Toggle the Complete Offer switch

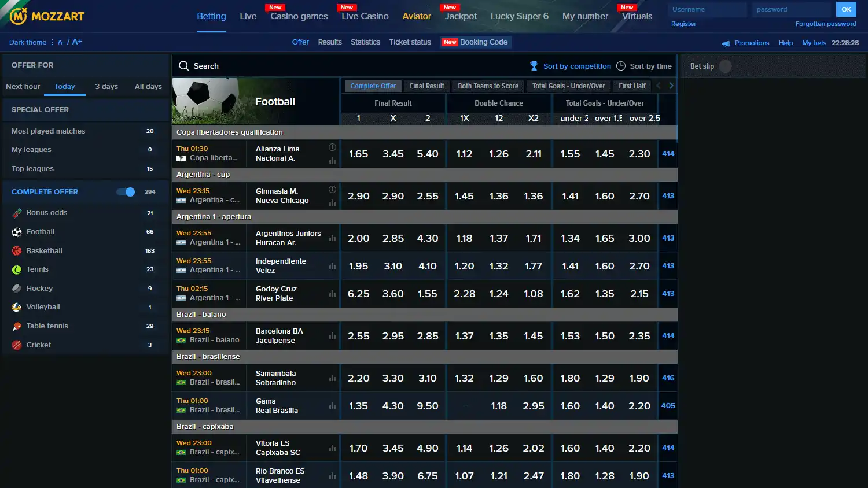click(126, 192)
